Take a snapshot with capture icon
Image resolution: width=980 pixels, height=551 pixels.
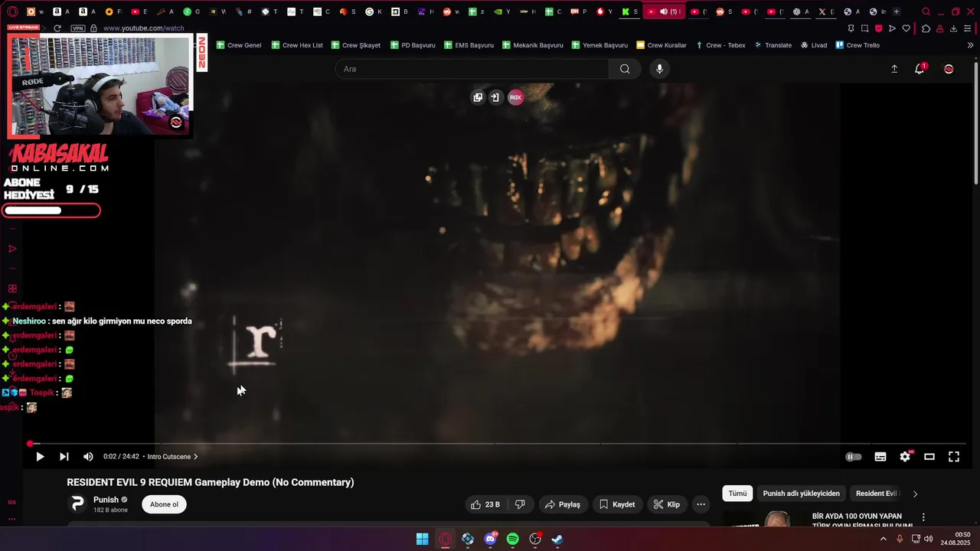[x=864, y=28]
